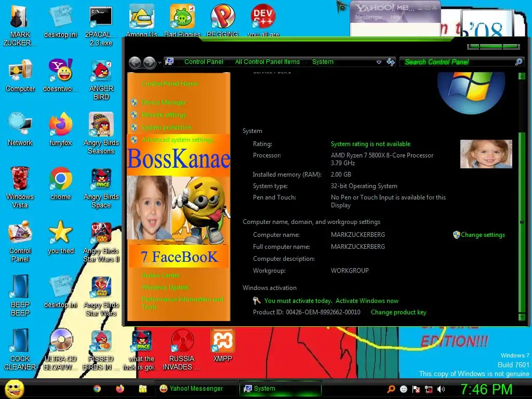Select All Control Panel Items breadcrumb
This screenshot has height=399, width=532.
tap(268, 62)
